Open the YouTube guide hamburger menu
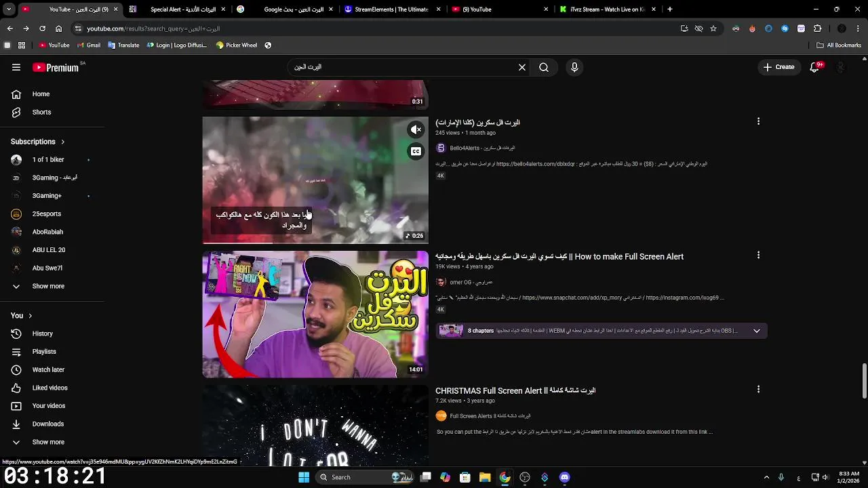Viewport: 868px width, 488px height. click(x=16, y=67)
